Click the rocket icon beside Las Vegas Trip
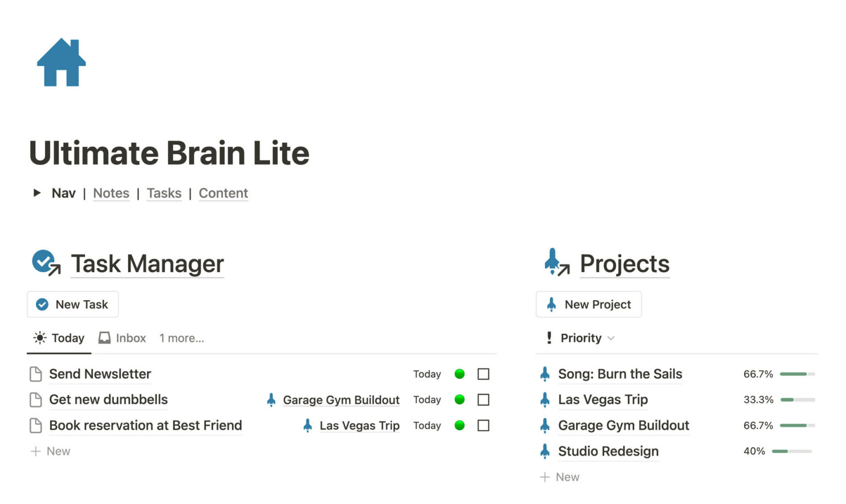Viewport: 846px width, 504px height. point(307,425)
